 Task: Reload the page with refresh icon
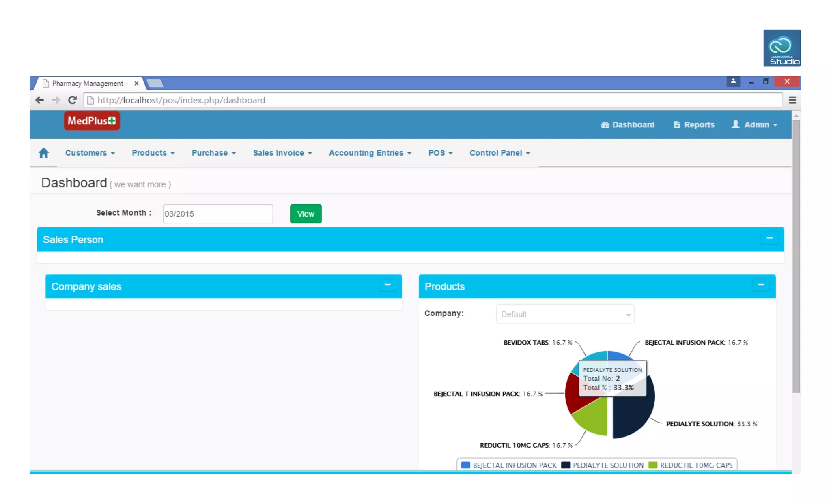pyautogui.click(x=72, y=100)
